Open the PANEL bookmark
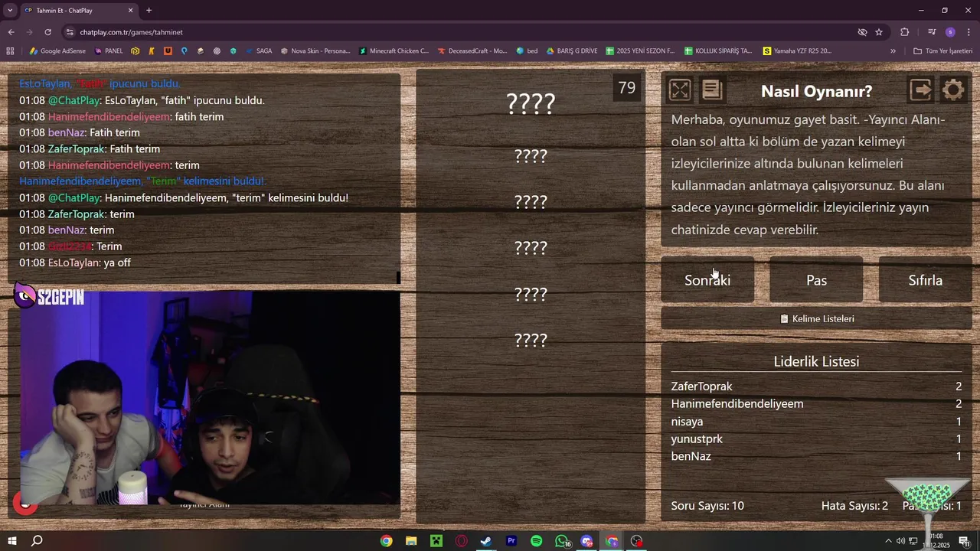The width and height of the screenshot is (980, 551). tap(108, 51)
